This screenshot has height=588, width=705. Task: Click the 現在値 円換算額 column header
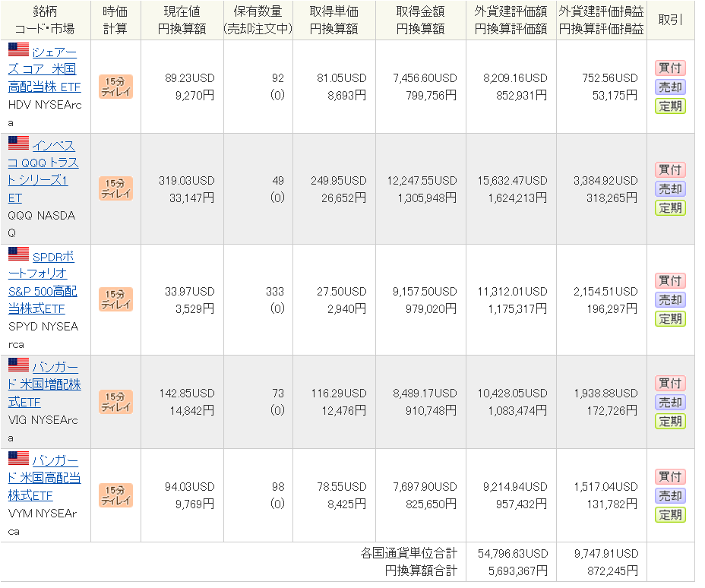click(182, 21)
